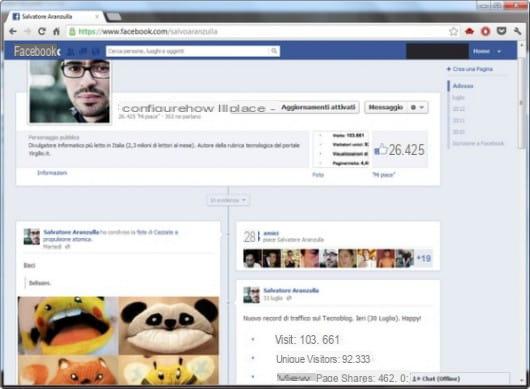The height and width of the screenshot is (389, 530).
Task: Click the amici link next to 28
Action: pyautogui.click(x=271, y=233)
